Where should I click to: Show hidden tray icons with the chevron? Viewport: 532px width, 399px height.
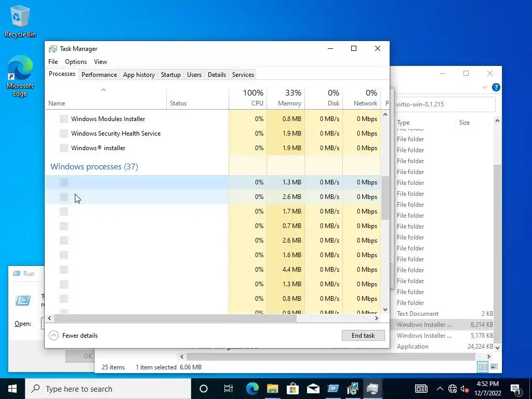440,389
